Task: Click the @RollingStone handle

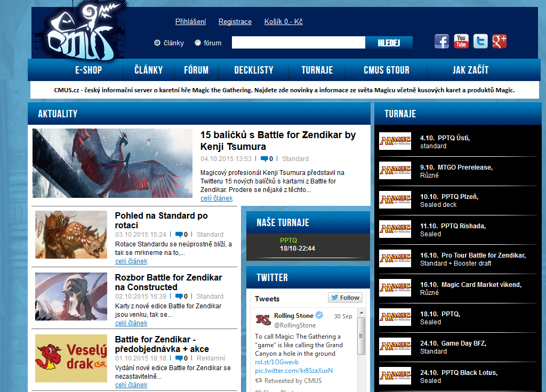Action: click(x=295, y=325)
